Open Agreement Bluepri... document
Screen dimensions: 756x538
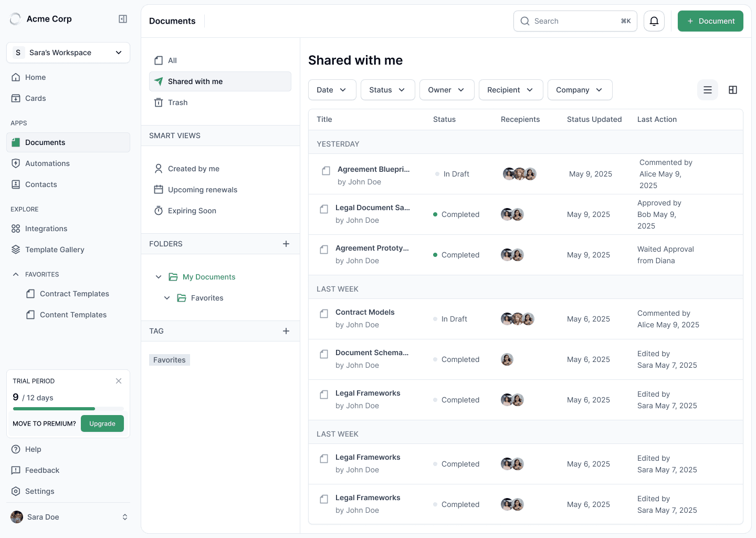(373, 169)
